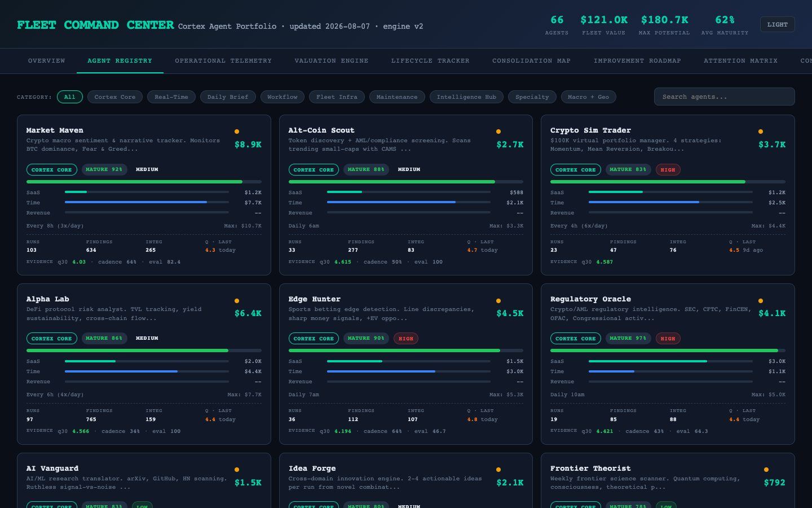Screen dimensions: 812x508
Task: Click Regulatory Oracle's MATURE 97% badge
Action: pyautogui.click(x=629, y=338)
